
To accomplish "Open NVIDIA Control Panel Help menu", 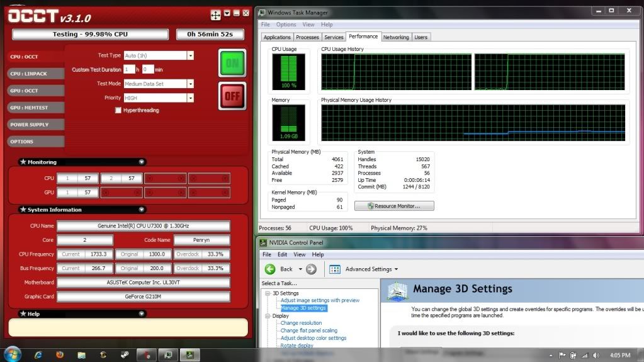I will (x=318, y=254).
